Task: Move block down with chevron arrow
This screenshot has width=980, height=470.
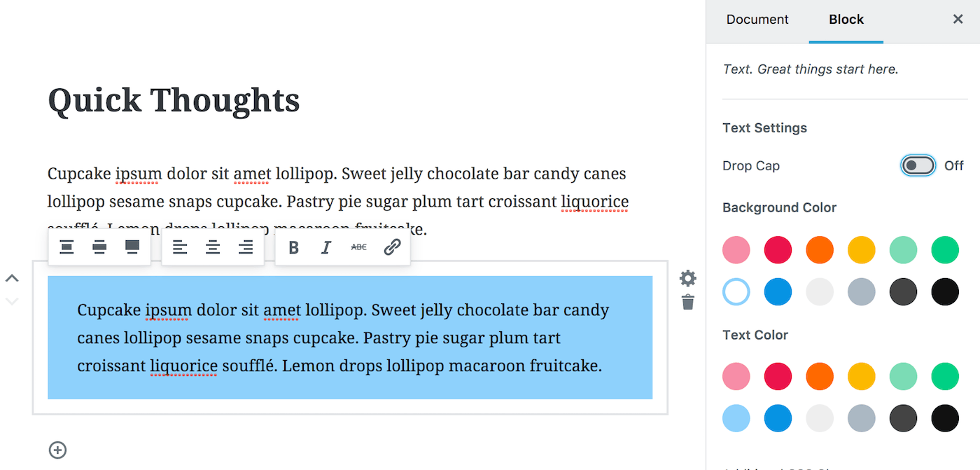Action: tap(12, 301)
